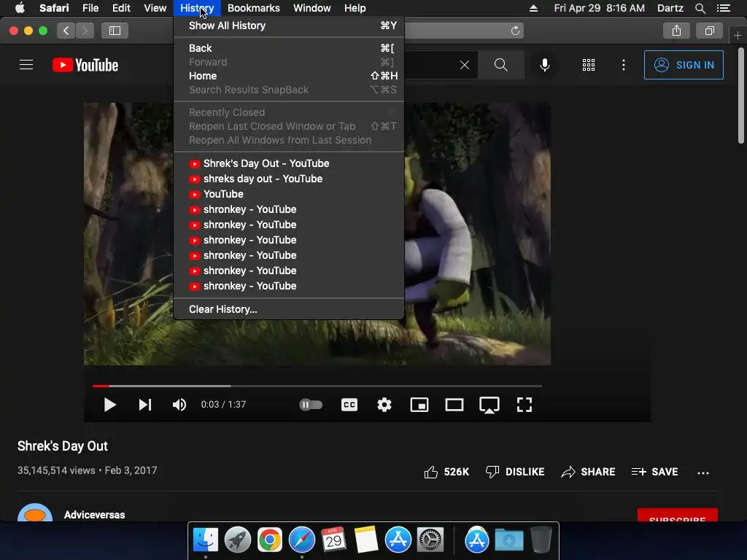This screenshot has height=560, width=747.
Task: Click the YouTube search magnifier button
Action: coord(500,65)
